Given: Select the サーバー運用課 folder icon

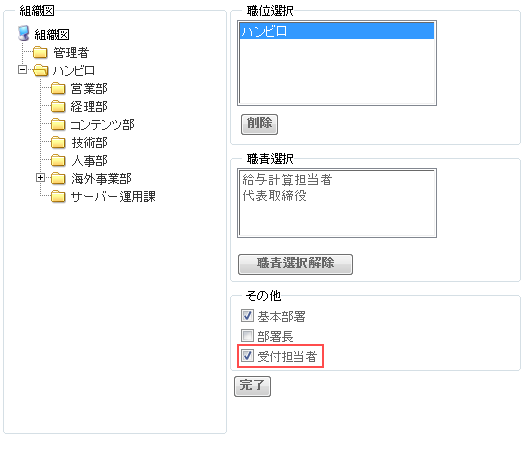Looking at the screenshot, I should [58, 196].
